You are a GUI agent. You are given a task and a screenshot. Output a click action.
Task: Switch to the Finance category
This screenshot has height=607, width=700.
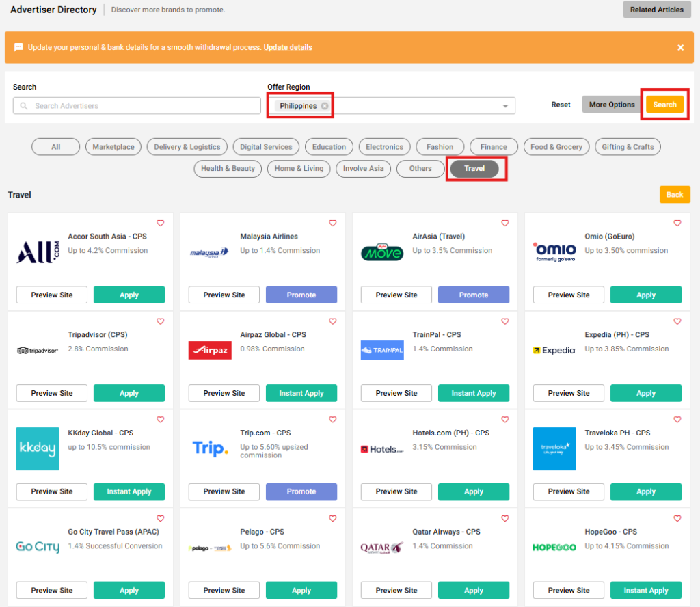click(x=494, y=147)
